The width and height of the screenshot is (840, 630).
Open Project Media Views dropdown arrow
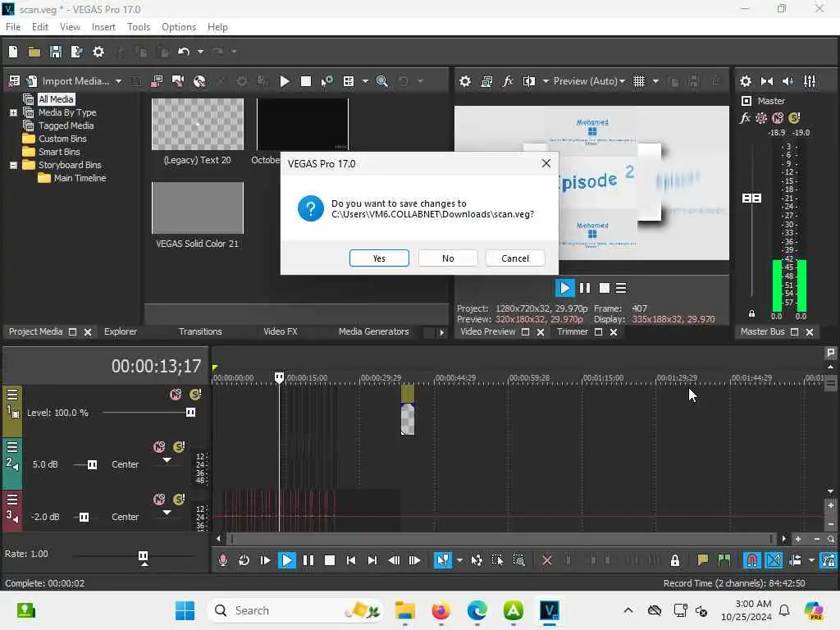(x=365, y=81)
